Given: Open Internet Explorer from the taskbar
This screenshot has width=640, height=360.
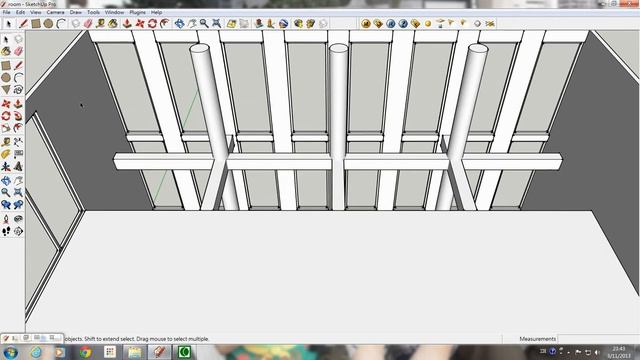Looking at the screenshot, I should (36, 352).
